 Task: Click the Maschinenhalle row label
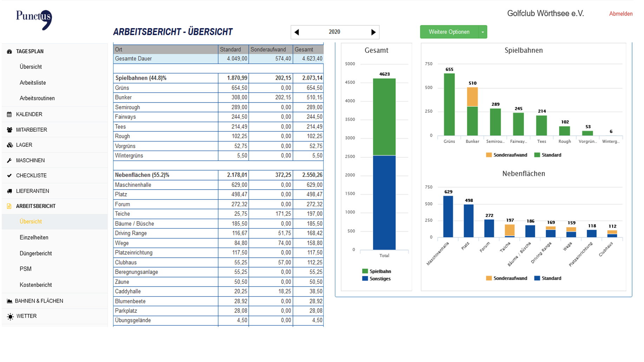point(133,185)
